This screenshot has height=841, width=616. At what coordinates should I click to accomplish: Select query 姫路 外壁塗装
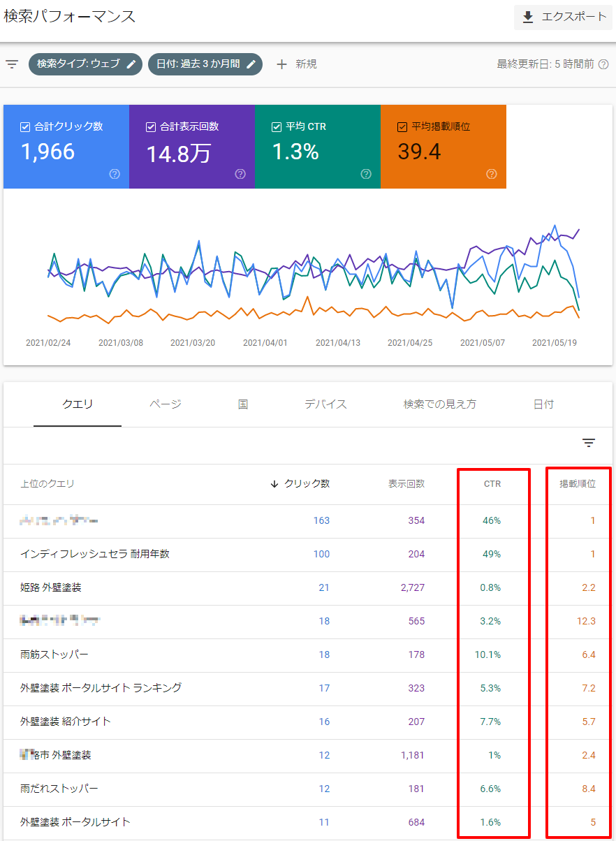pyautogui.click(x=51, y=587)
